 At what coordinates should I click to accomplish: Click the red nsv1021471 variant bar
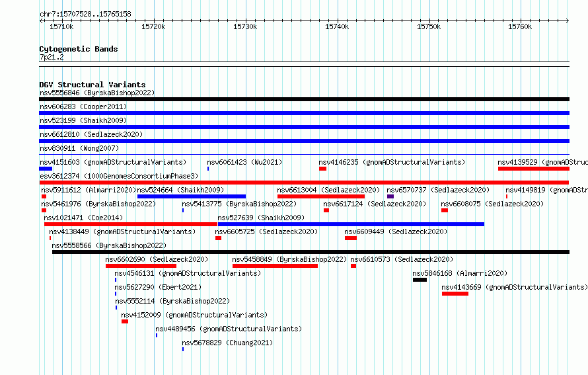click(131, 224)
